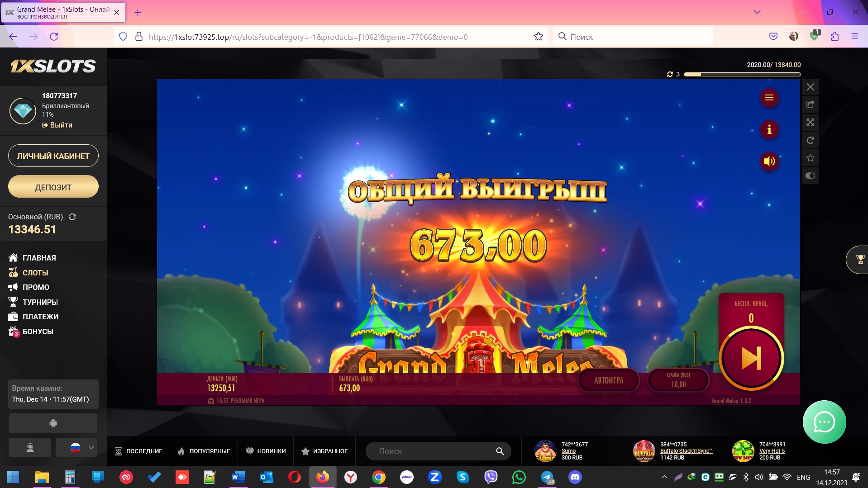Open the Pocket save icon
This screenshot has width=868, height=488.
point(773,36)
